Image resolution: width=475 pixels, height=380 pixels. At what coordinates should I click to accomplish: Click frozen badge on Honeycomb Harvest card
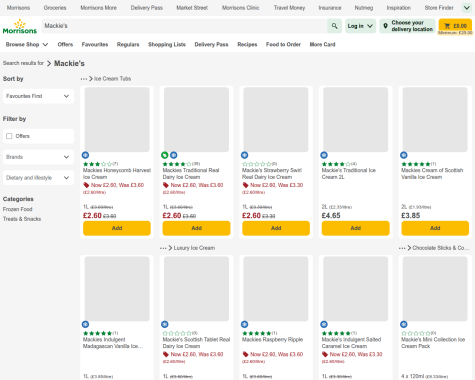pos(86,155)
